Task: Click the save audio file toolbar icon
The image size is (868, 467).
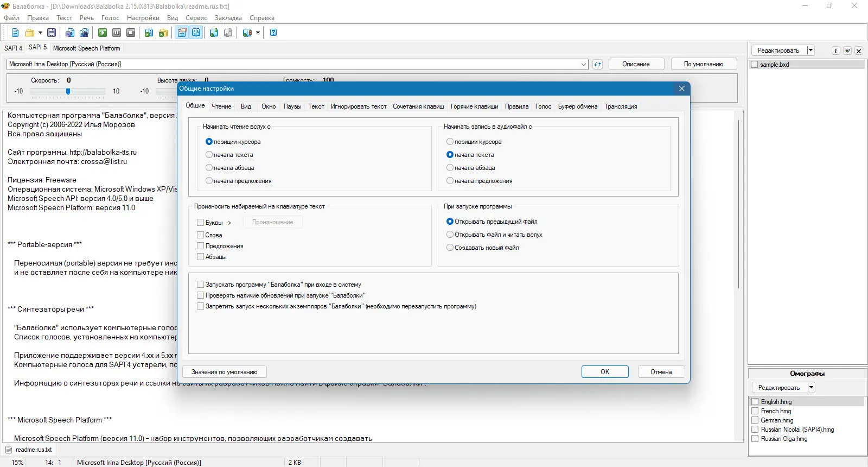Action: point(70,33)
